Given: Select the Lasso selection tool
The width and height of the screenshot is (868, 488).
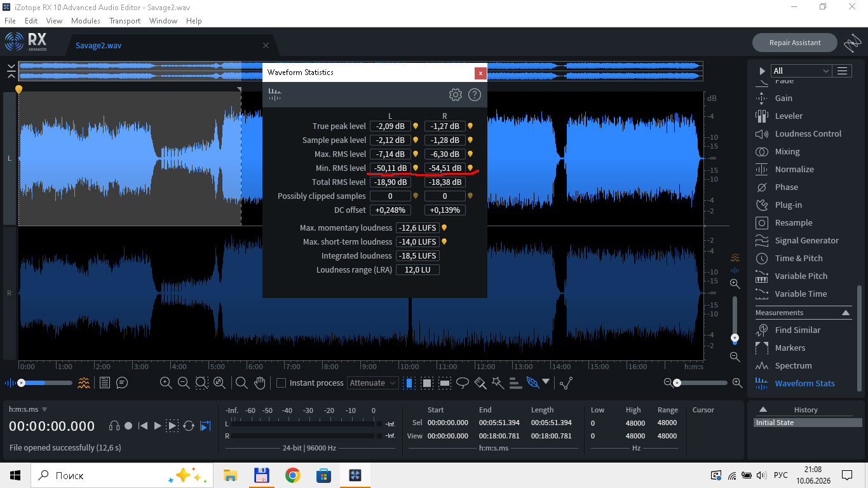Looking at the screenshot, I should tap(463, 383).
